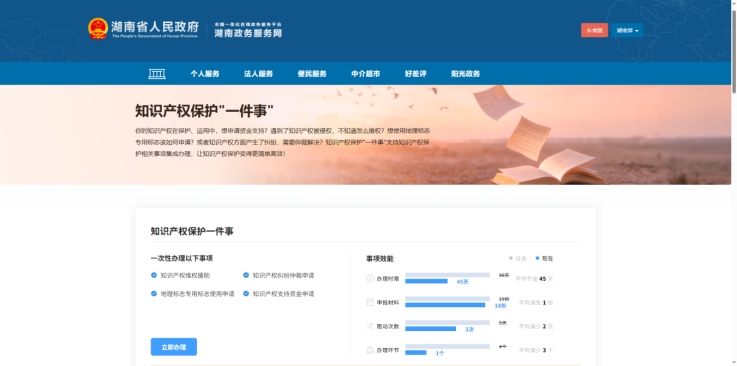Click the national emblem logo in the header
This screenshot has height=366, width=737.
click(98, 29)
